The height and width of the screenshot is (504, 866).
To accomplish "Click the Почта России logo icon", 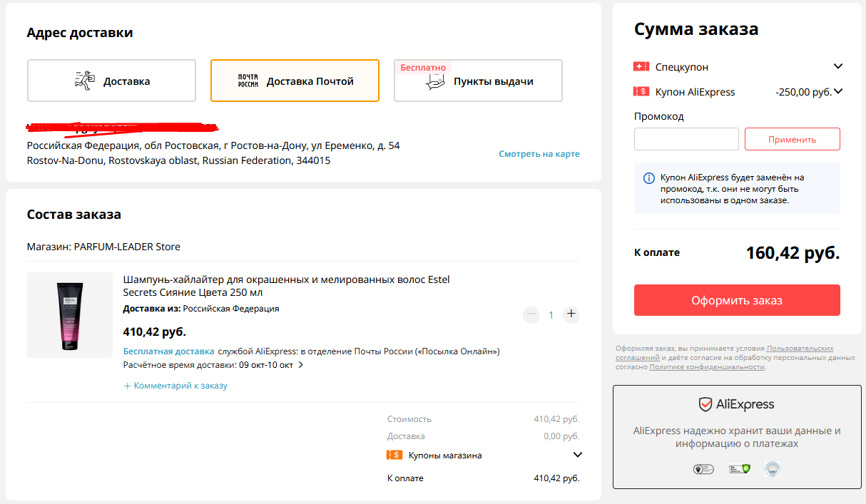I will point(248,81).
